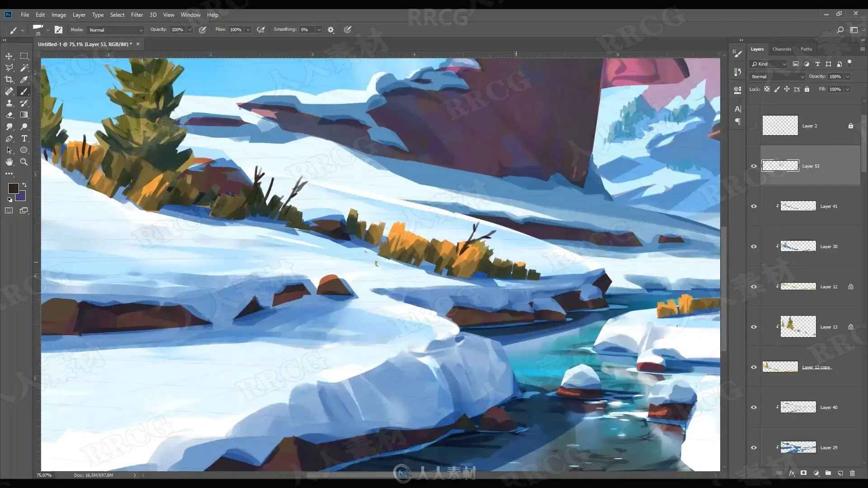Image resolution: width=868 pixels, height=488 pixels.
Task: Select the Horizontal Type tool
Action: 24,138
